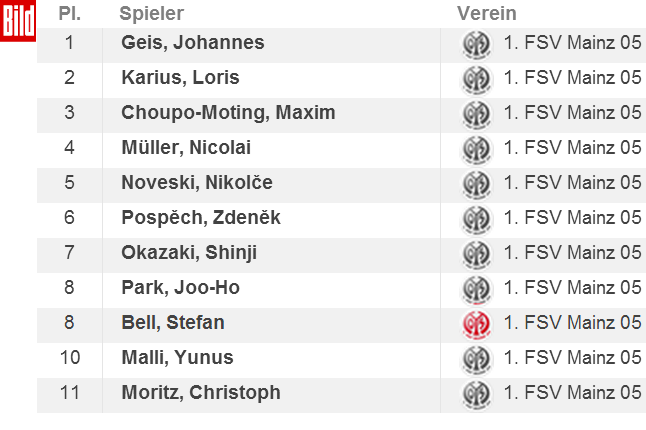Click the Mainz 05 crest beside Geis
This screenshot has height=430, width=646.
476,44
